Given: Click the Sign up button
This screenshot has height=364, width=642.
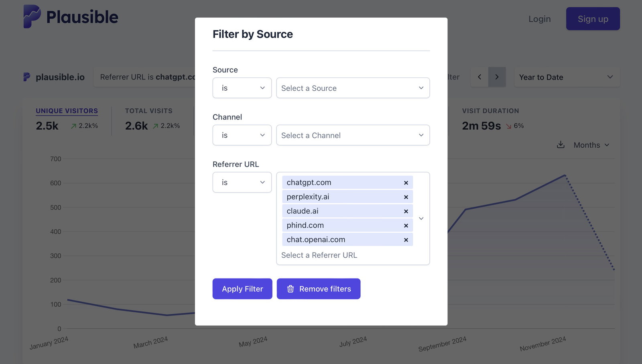Looking at the screenshot, I should (x=593, y=18).
